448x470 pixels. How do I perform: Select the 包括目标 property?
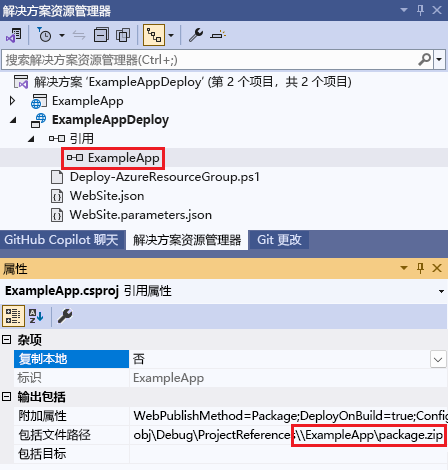pos(71,454)
